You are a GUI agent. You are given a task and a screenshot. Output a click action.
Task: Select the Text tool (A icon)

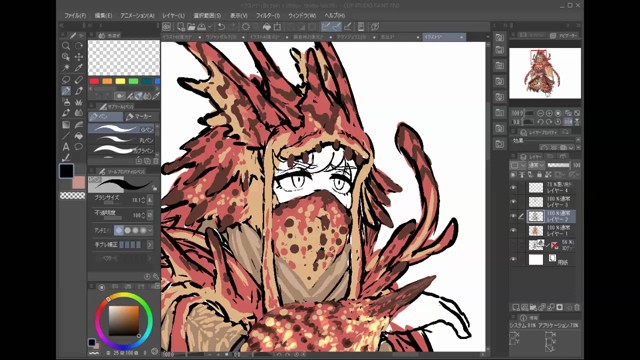click(x=66, y=147)
